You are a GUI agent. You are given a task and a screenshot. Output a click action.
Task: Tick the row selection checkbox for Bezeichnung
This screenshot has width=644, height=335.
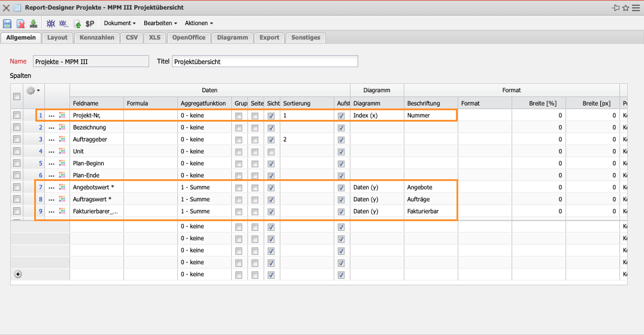(x=17, y=127)
